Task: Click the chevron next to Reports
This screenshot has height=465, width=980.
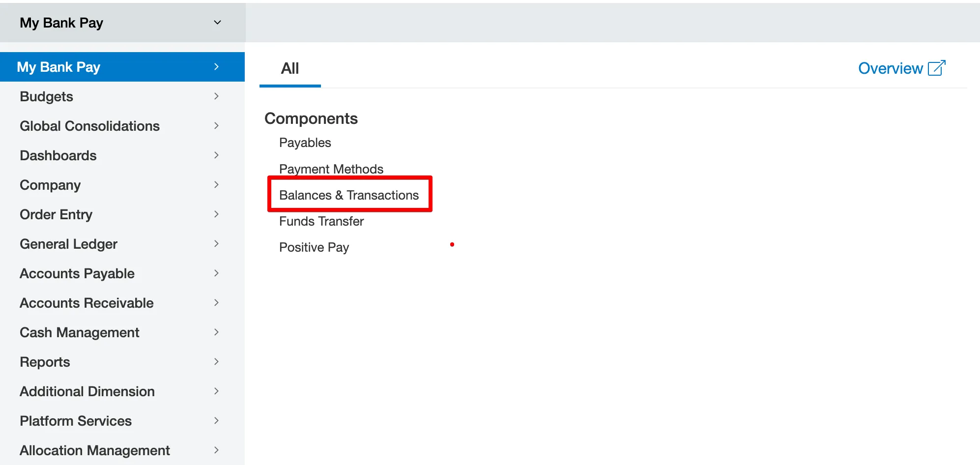Action: [x=216, y=362]
